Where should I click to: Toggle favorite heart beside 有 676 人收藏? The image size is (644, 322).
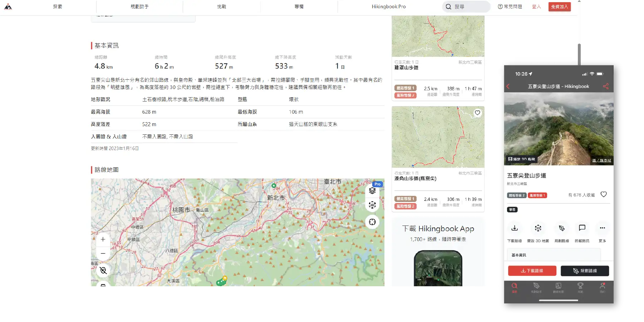pyautogui.click(x=604, y=194)
